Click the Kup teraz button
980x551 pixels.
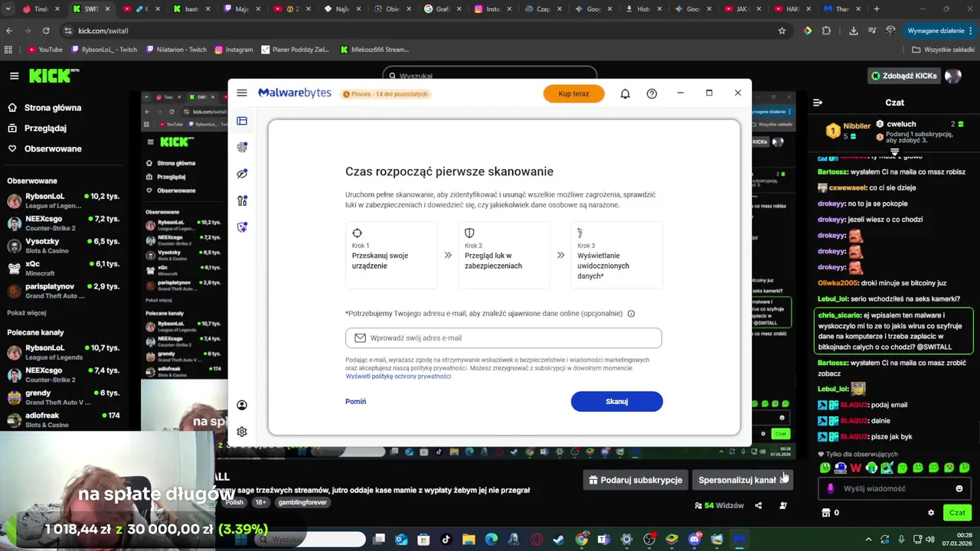pyautogui.click(x=573, y=93)
